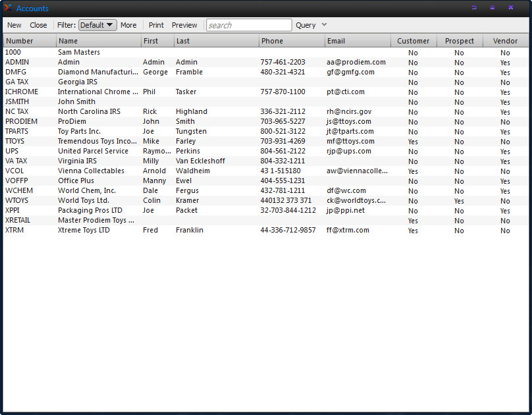The height and width of the screenshot is (415, 532).
Task: Sort by the Vendor column header
Action: pos(505,41)
